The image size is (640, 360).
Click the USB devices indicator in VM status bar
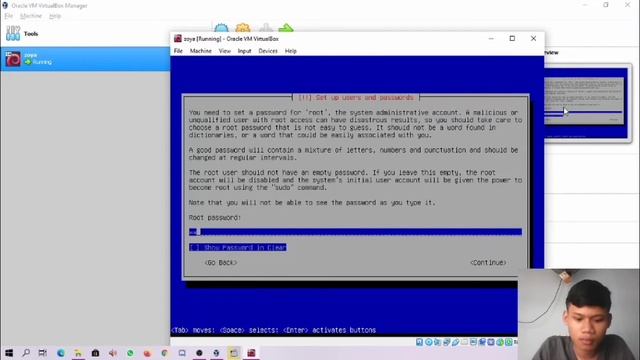coord(456,342)
